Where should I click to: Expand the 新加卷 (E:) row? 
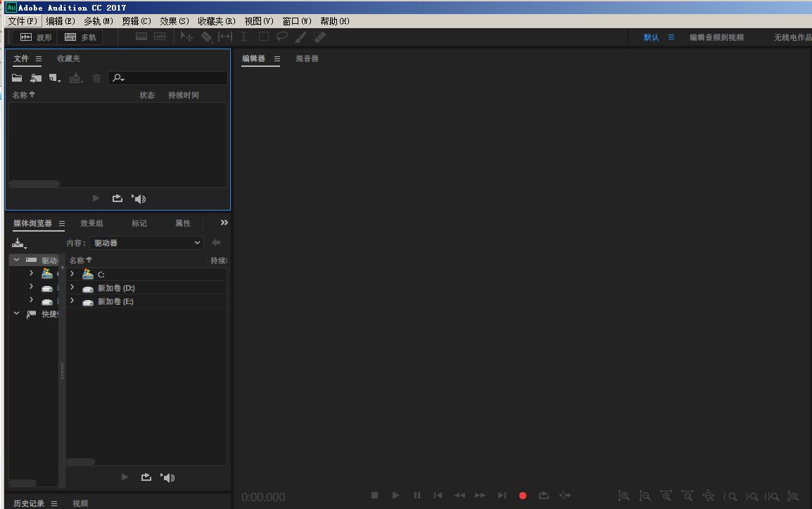coord(72,301)
